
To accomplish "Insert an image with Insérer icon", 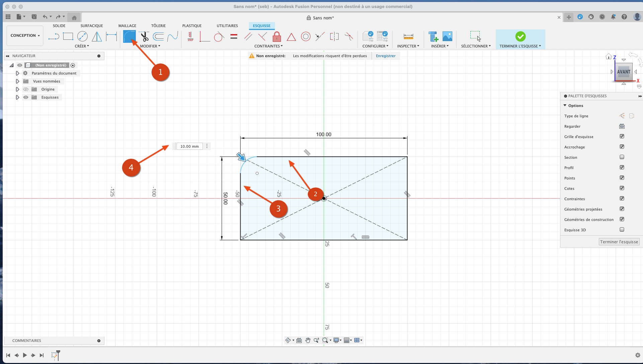I will pos(447,36).
